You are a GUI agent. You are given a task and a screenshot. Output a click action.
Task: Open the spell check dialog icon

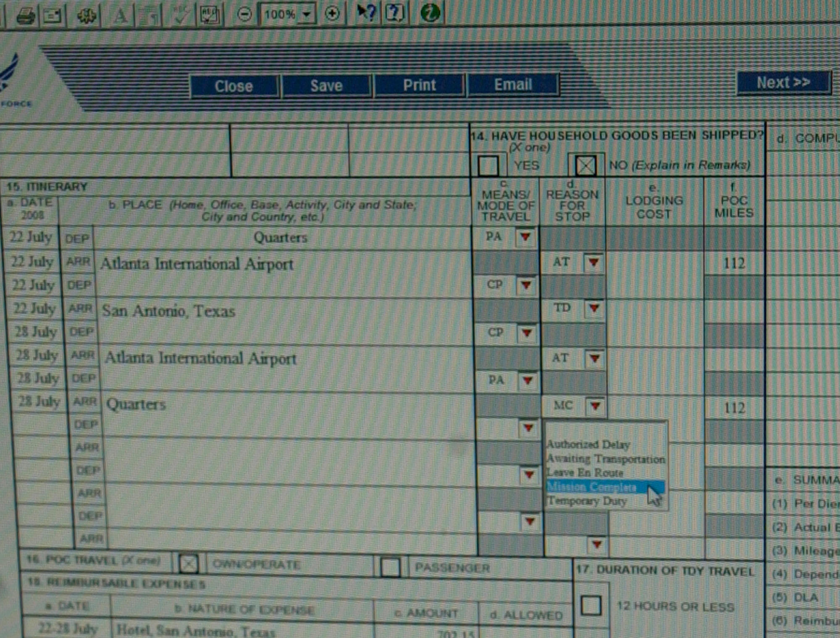point(209,15)
